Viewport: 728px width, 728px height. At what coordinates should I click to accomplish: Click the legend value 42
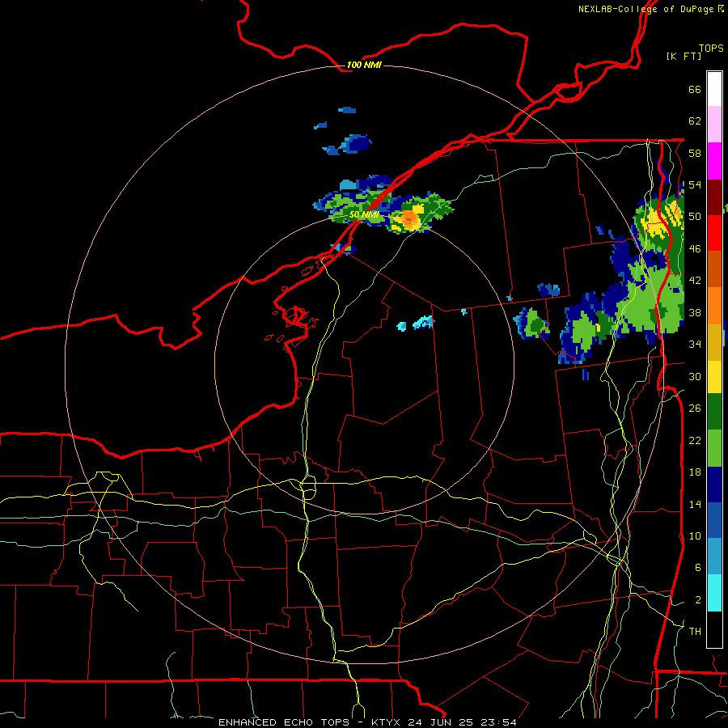[695, 281]
